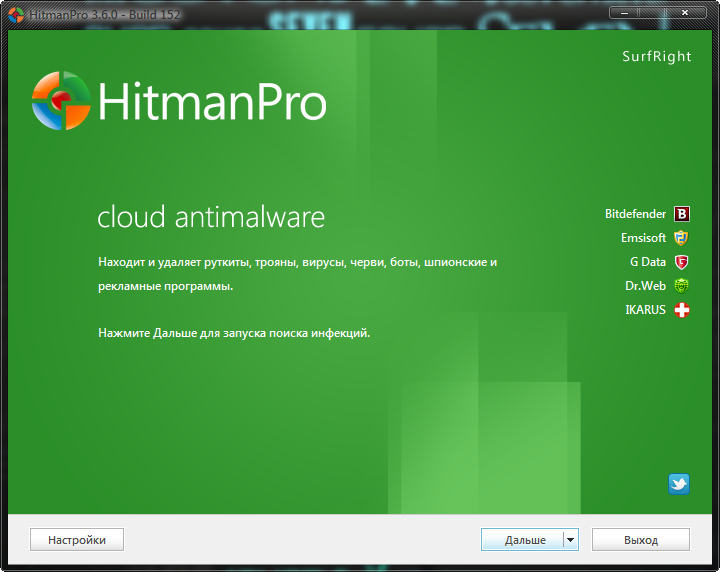Image resolution: width=720 pixels, height=572 pixels.
Task: Open the Twitter bird icon link
Action: click(679, 484)
